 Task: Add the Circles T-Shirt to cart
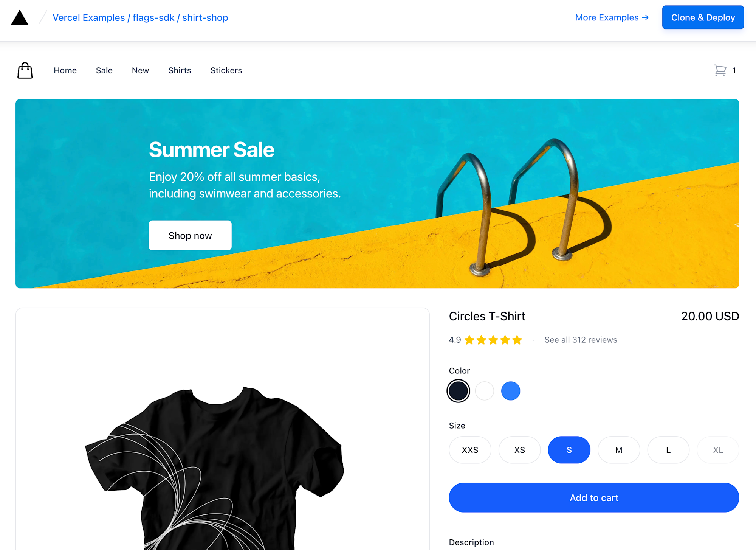(594, 497)
